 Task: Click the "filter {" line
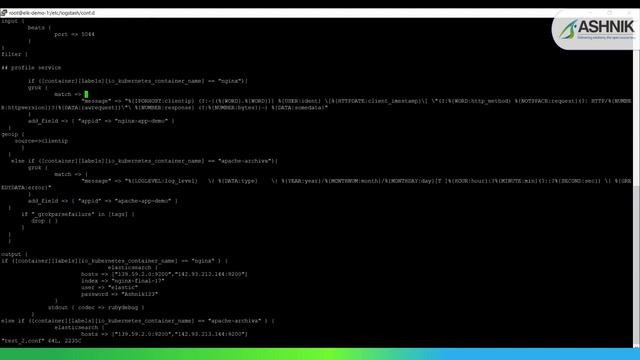pyautogui.click(x=14, y=54)
